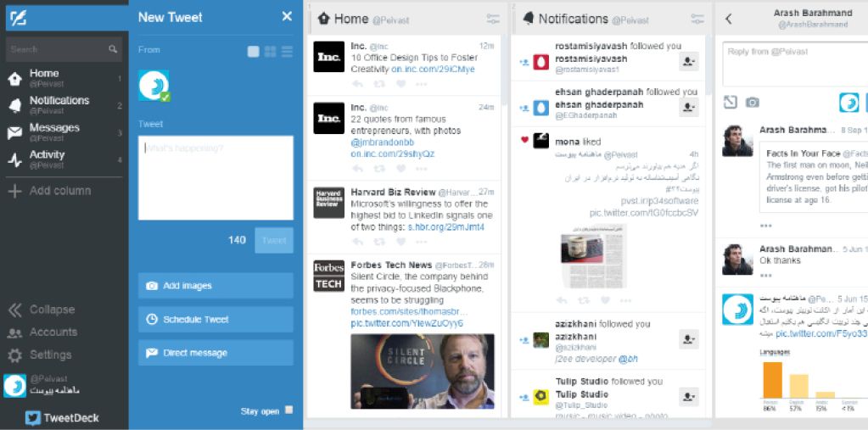Collapse the sidebar
868x430 pixels.
(x=42, y=310)
